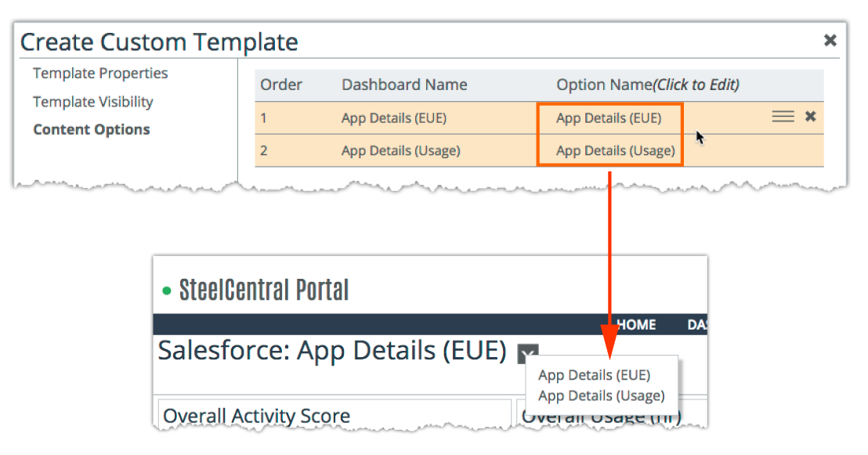The width and height of the screenshot is (868, 455).
Task: Remove App Details (EUE) row via X
Action: [x=811, y=116]
